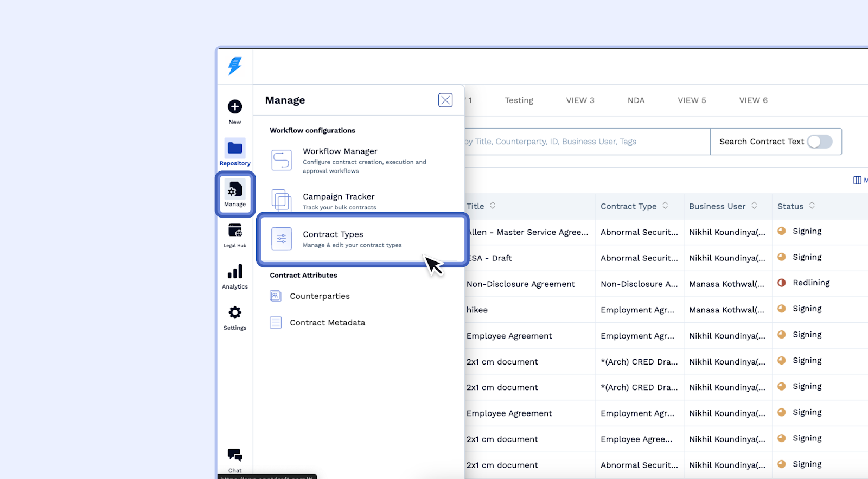Viewport: 868px width, 479px height.
Task: Open the Settings gear
Action: [235, 318]
